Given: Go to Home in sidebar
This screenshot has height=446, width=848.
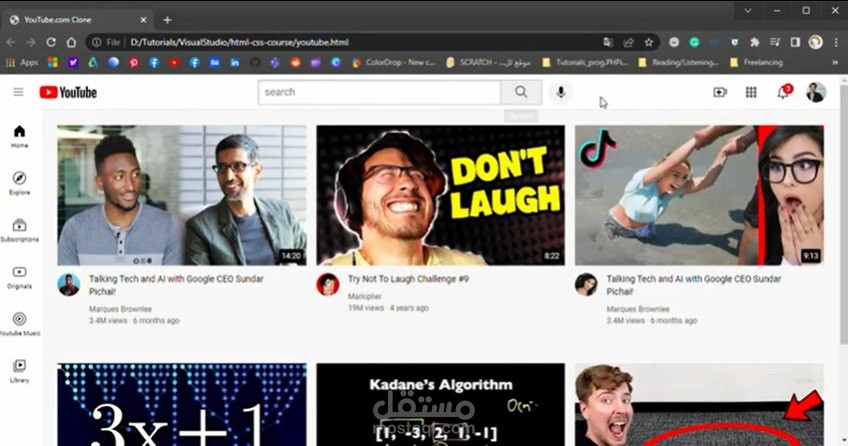Looking at the screenshot, I should click(19, 136).
